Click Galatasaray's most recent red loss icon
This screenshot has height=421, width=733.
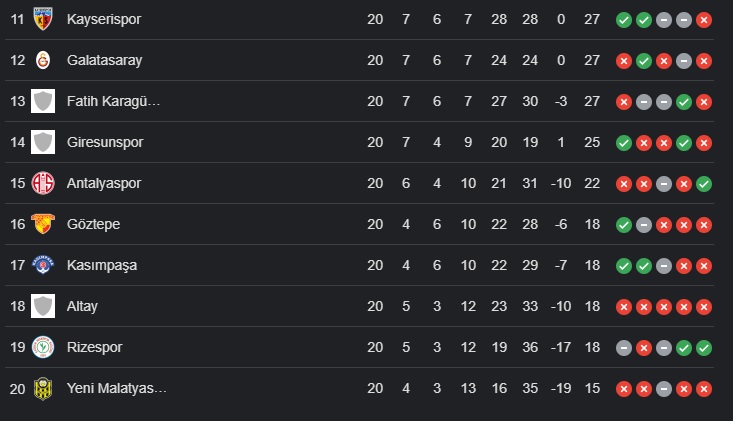pyautogui.click(x=704, y=60)
